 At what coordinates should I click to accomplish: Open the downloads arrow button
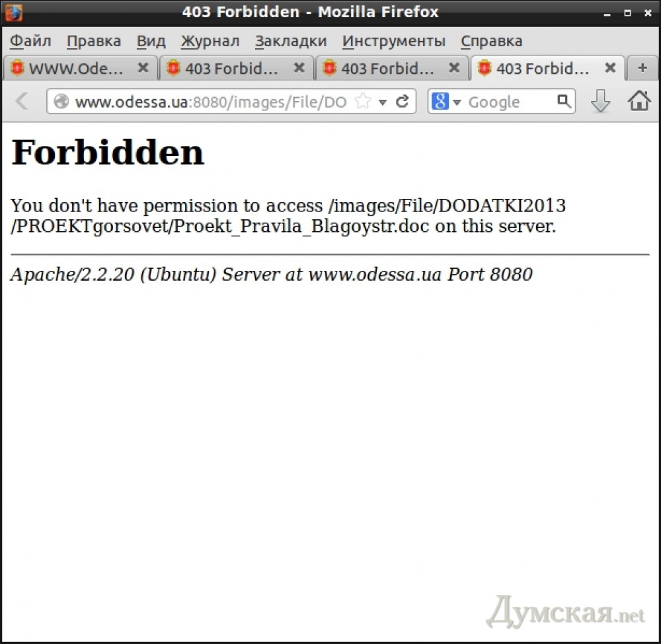pos(600,101)
